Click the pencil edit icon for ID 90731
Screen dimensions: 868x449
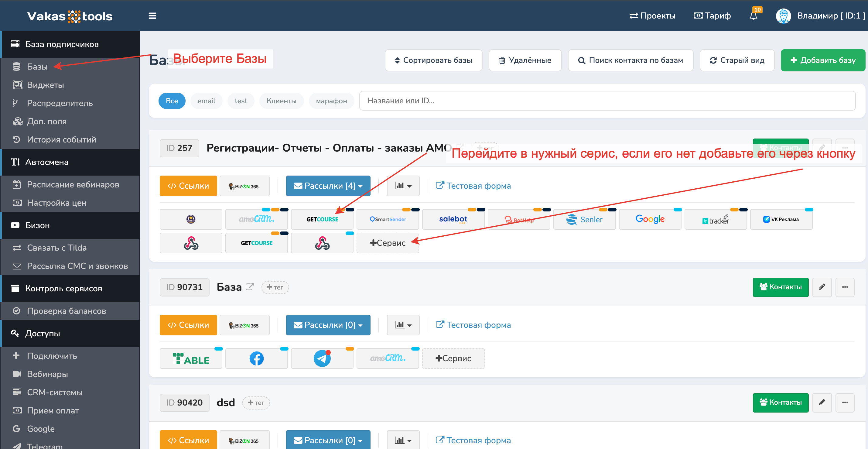tap(822, 287)
